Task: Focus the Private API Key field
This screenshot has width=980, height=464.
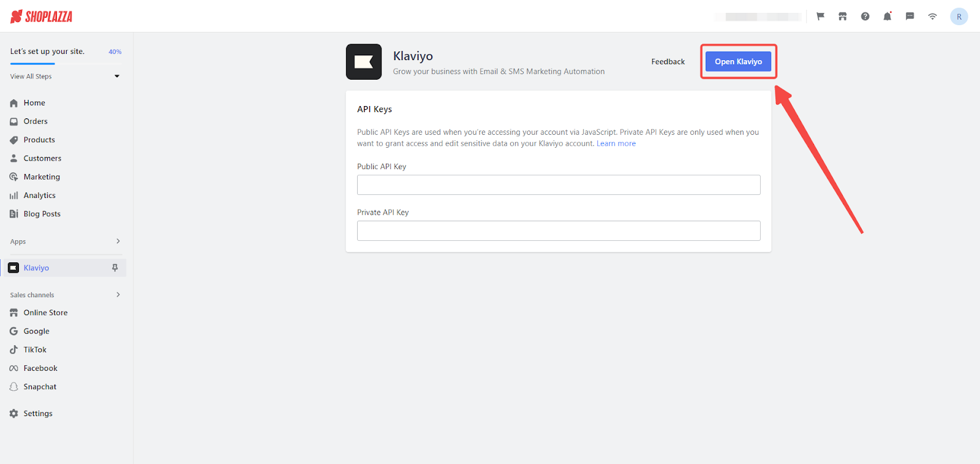Action: (559, 230)
